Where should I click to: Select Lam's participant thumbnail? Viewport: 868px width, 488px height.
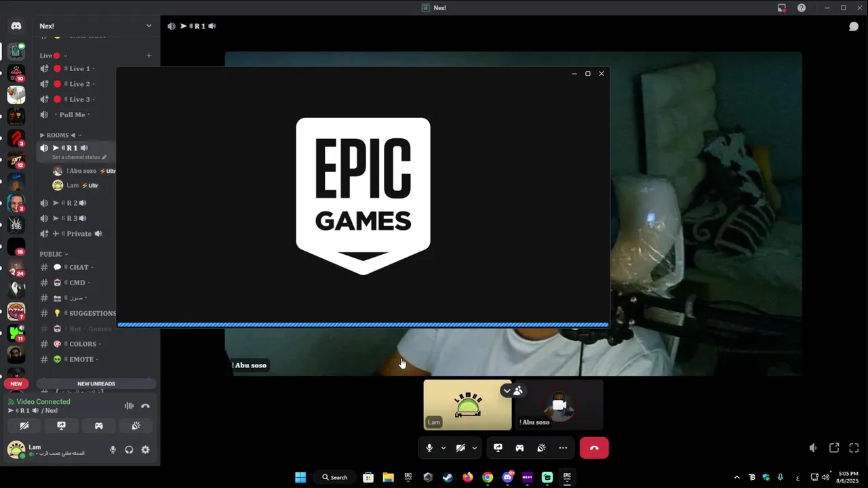(x=468, y=405)
